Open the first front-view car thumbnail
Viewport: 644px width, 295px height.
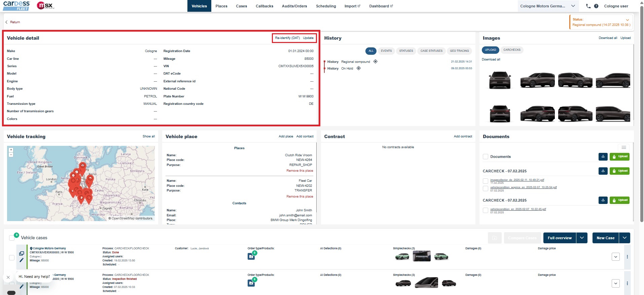tap(500, 80)
